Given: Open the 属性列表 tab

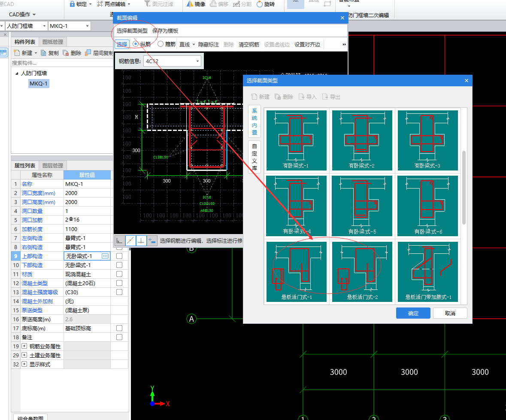Looking at the screenshot, I should pos(25,166).
